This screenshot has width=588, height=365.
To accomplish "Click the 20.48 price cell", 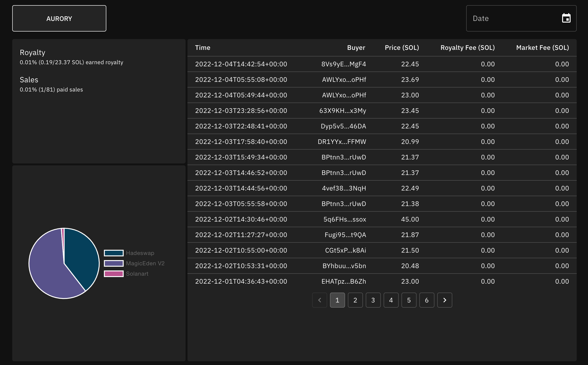I will (410, 266).
